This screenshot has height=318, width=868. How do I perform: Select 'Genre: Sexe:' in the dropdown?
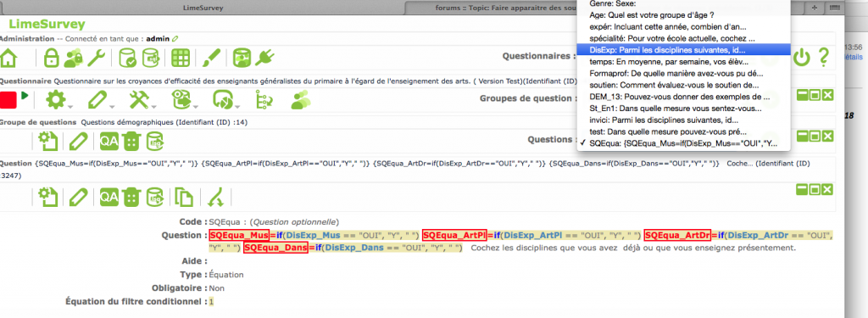(683, 3)
